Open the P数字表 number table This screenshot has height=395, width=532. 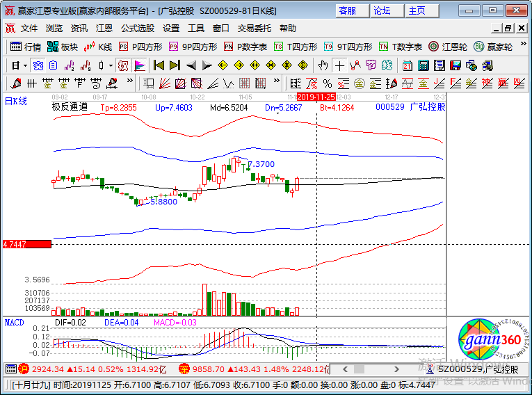pos(245,47)
